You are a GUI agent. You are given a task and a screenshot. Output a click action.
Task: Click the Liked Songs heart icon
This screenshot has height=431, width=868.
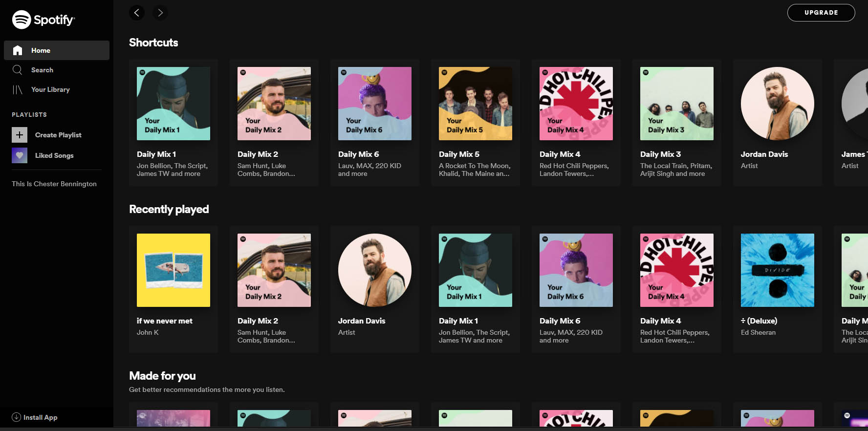tap(20, 155)
